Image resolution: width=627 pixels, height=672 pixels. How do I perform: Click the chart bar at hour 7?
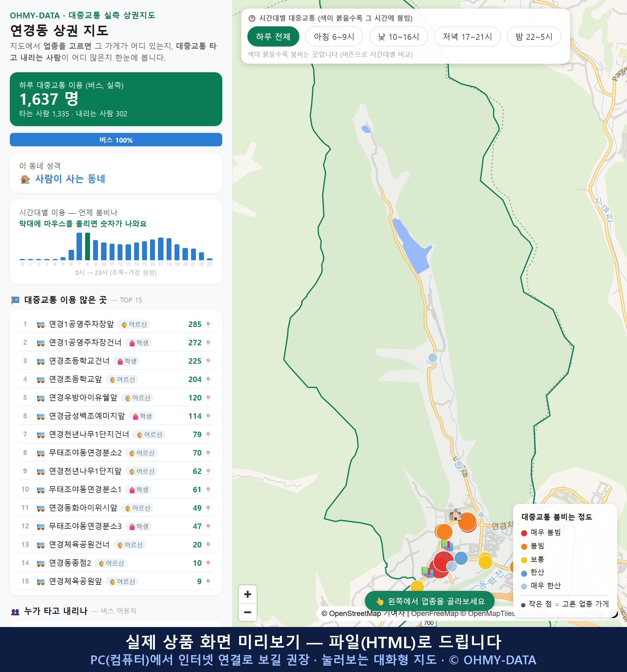coord(79,246)
